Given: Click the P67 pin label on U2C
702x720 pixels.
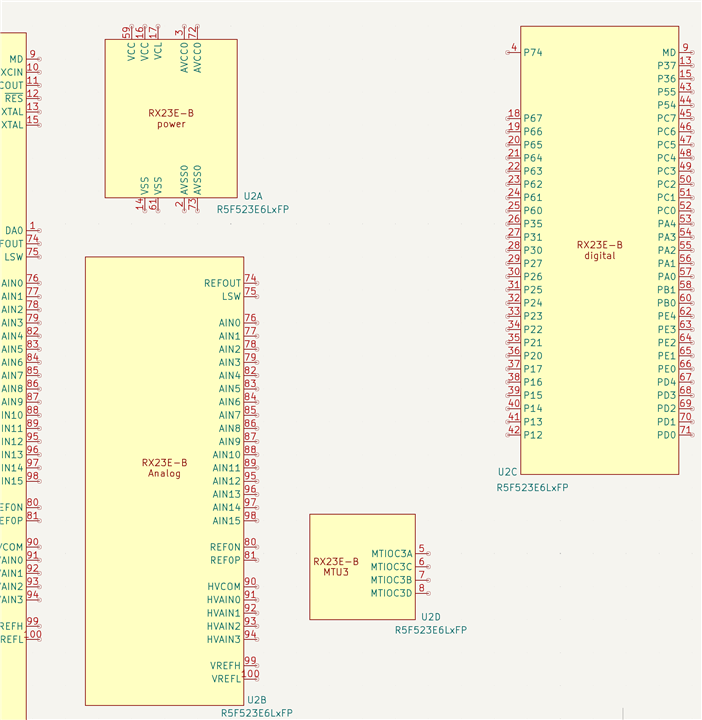Looking at the screenshot, I should [x=533, y=118].
